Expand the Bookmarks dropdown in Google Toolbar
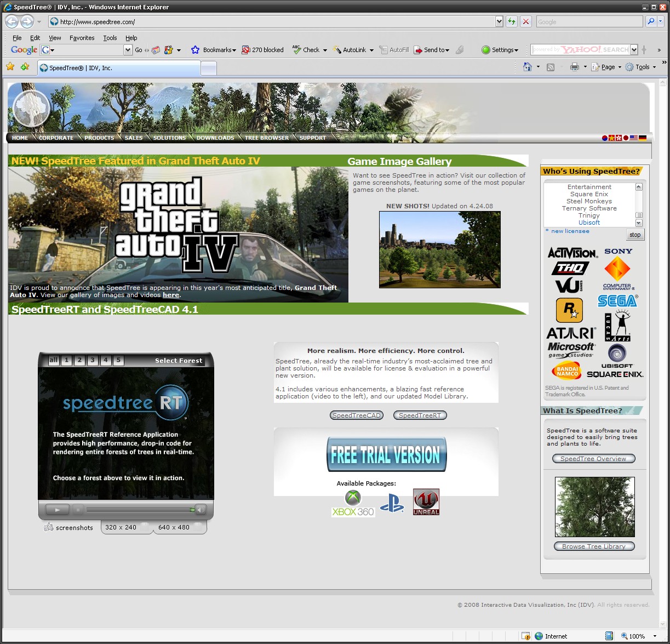Viewport: 670px width, 644px height. click(234, 50)
